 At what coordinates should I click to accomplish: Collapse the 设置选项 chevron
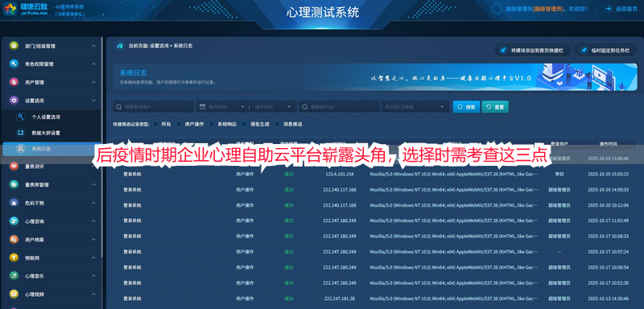(x=93, y=101)
